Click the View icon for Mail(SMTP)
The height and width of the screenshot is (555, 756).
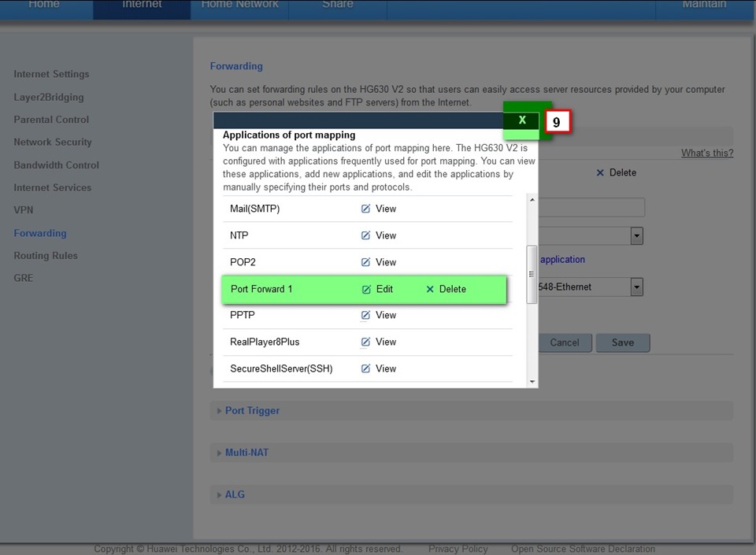365,209
